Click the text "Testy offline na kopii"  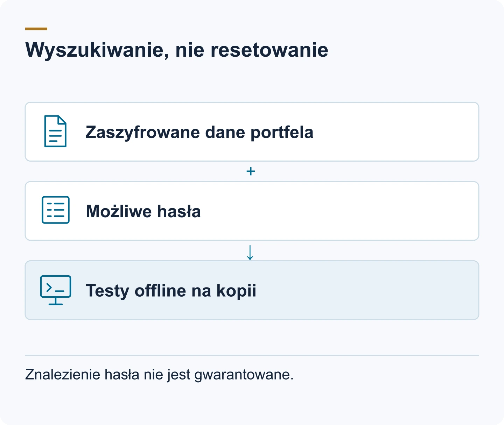171,291
